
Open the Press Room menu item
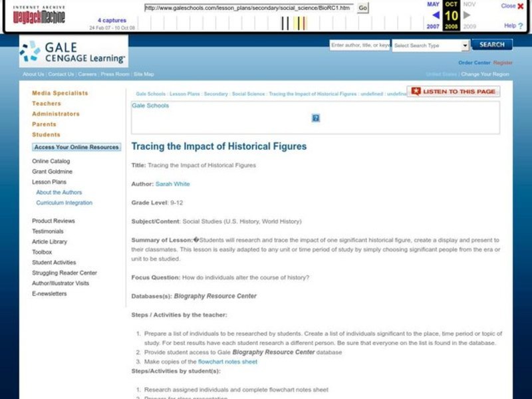(114, 74)
